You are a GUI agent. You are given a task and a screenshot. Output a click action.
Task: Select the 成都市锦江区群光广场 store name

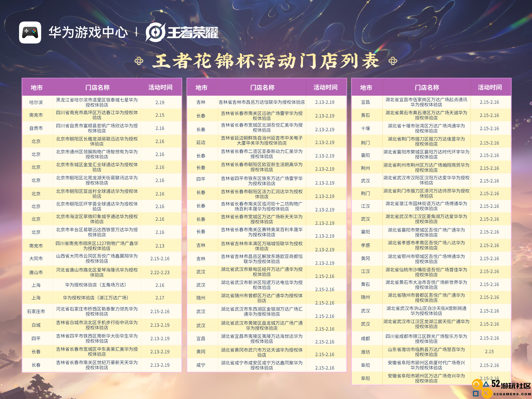click(426, 339)
